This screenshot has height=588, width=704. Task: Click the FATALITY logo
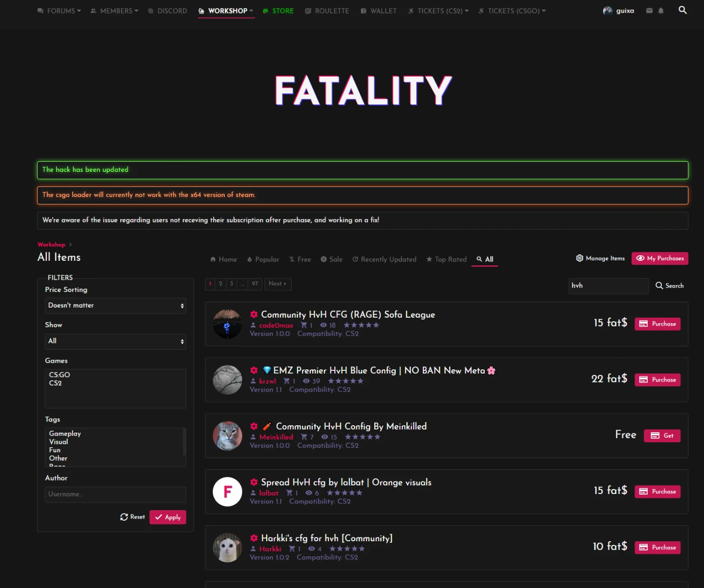coord(363,90)
